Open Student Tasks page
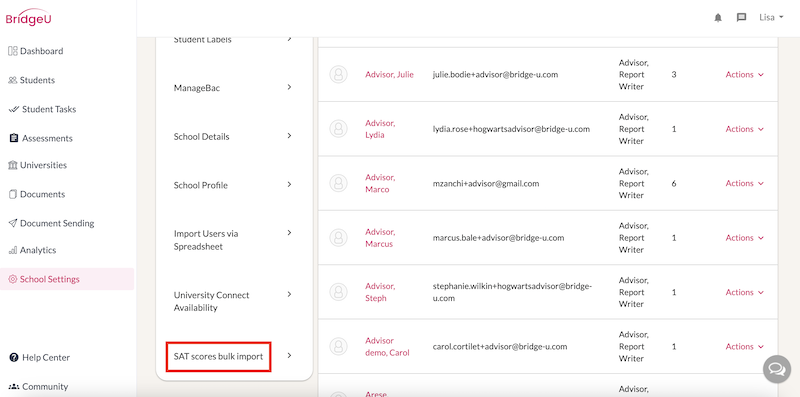 tap(49, 109)
